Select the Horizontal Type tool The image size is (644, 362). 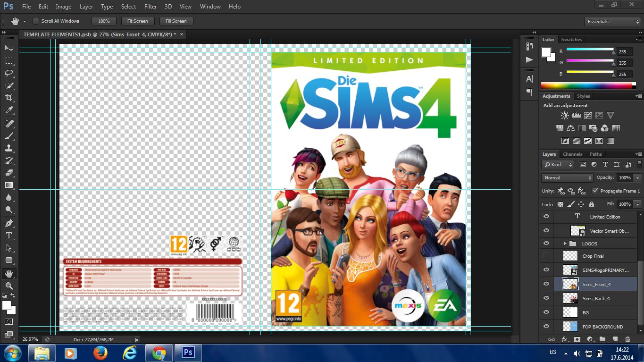8,236
